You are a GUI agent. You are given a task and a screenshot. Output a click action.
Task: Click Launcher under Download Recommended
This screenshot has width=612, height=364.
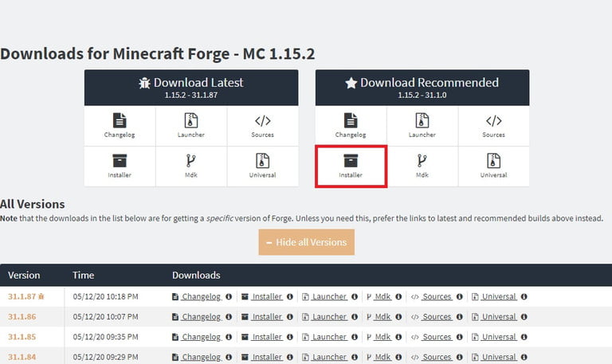tap(422, 126)
